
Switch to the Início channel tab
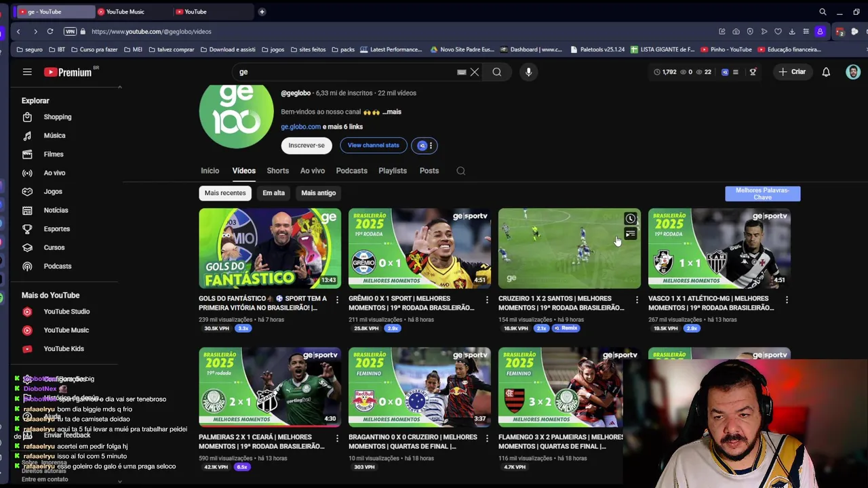[210, 171]
